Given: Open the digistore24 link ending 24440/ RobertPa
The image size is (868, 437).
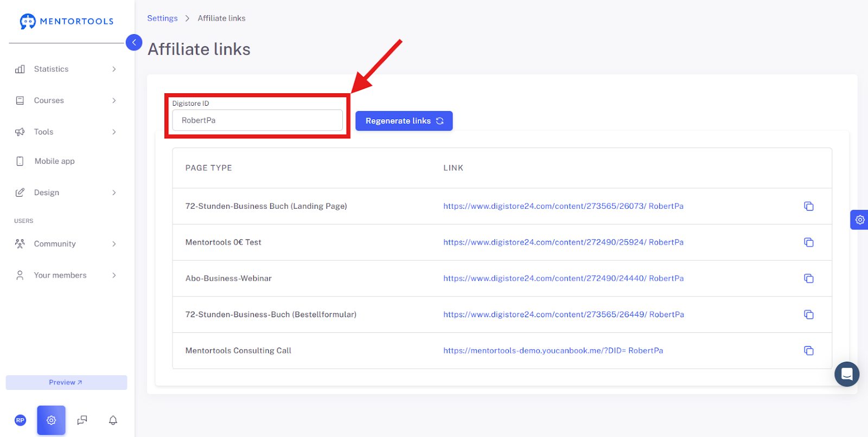Looking at the screenshot, I should (x=563, y=278).
